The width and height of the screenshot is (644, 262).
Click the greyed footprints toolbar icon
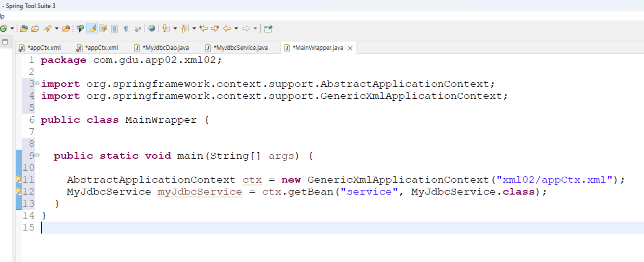137,29
